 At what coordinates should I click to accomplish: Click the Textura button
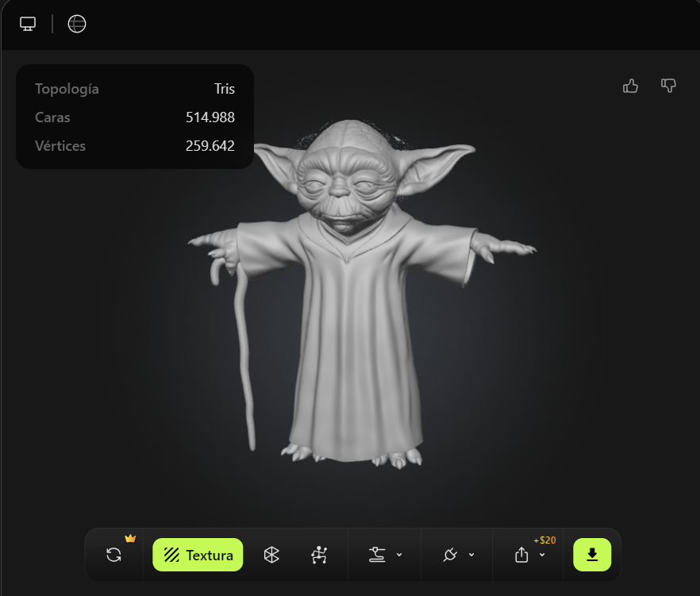(x=198, y=555)
